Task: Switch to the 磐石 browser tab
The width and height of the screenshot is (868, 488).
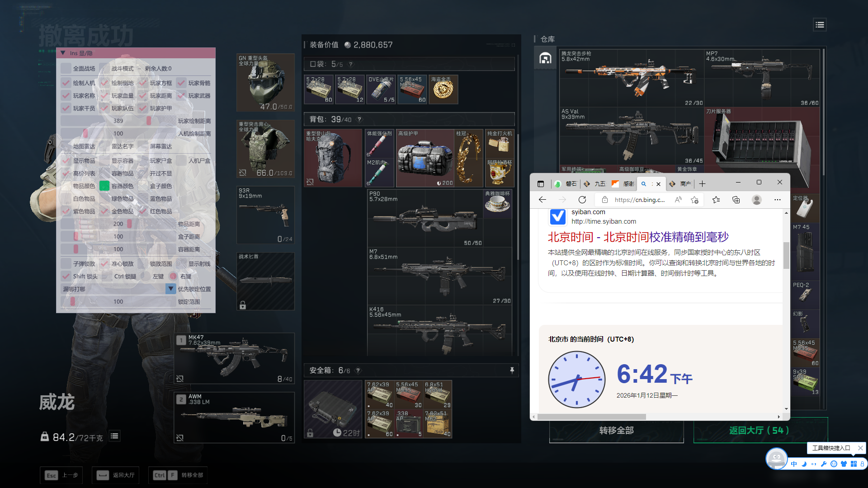Action: [565, 184]
